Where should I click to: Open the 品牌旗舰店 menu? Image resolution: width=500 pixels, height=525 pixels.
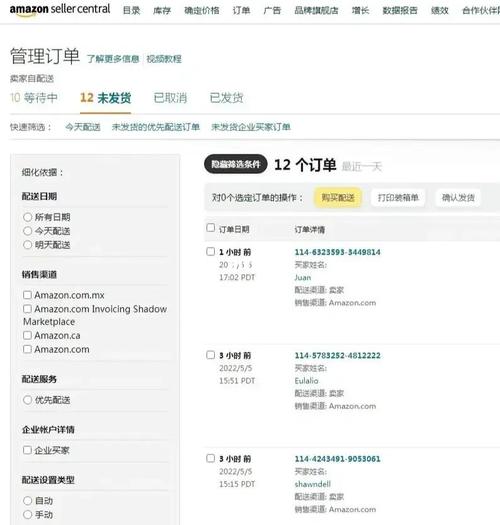pos(316,10)
